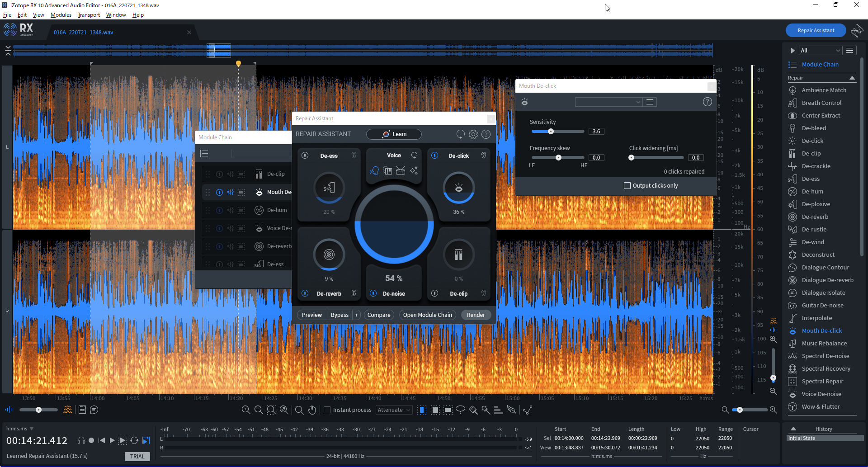
Task: Click the Record button in transport
Action: (x=91, y=440)
